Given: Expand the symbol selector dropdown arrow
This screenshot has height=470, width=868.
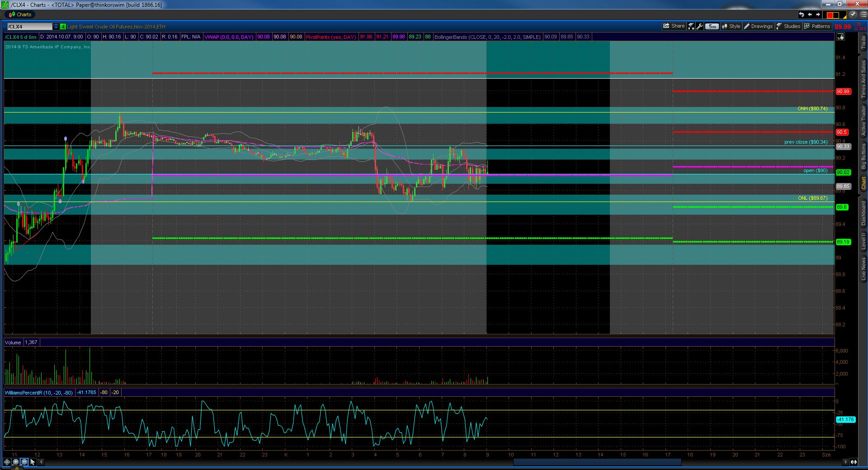Looking at the screenshot, I should click(56, 26).
